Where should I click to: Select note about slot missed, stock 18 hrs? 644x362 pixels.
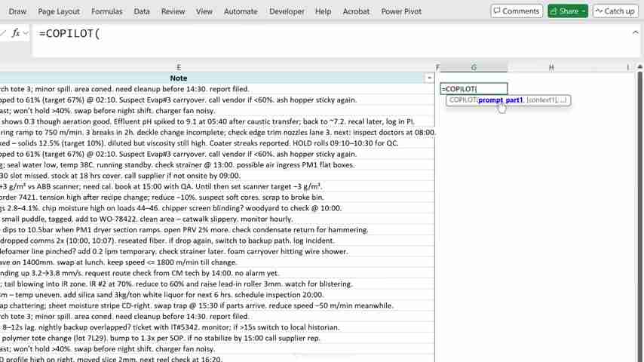[x=217, y=176]
